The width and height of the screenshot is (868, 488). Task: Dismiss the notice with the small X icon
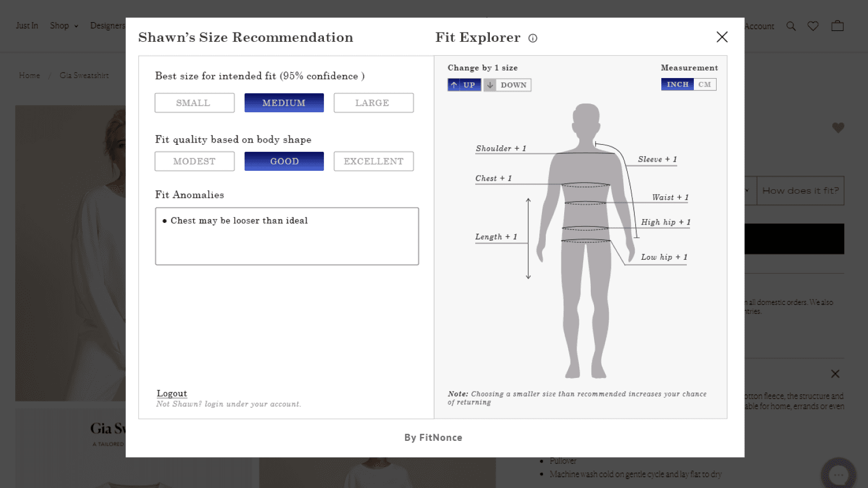pos(835,374)
